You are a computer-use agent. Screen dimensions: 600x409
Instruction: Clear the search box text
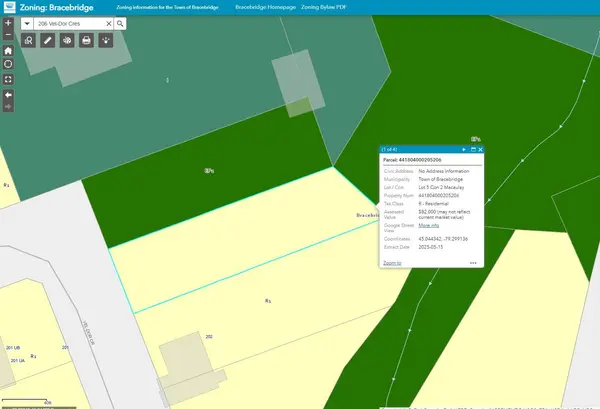click(107, 21)
